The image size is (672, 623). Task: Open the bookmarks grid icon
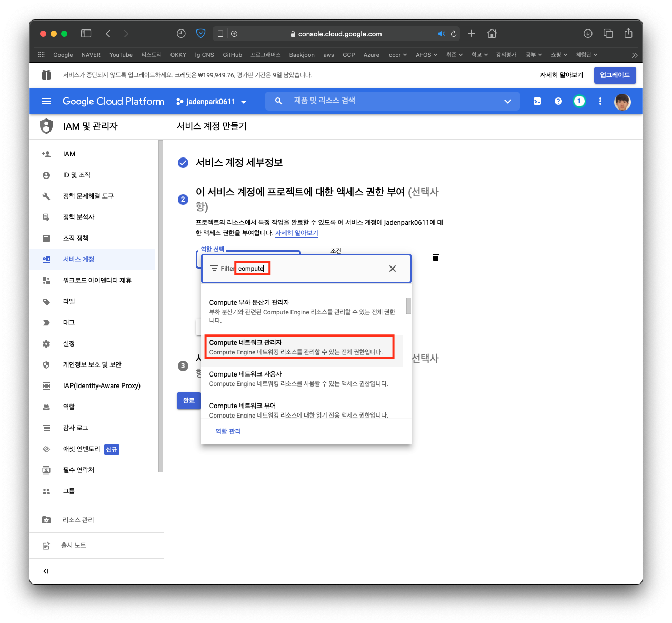pos(41,55)
